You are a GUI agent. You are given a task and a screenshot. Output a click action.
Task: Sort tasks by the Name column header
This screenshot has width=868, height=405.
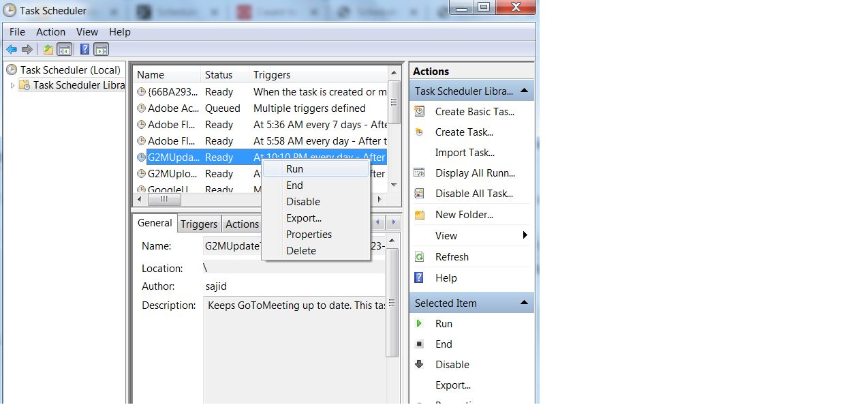[167, 75]
